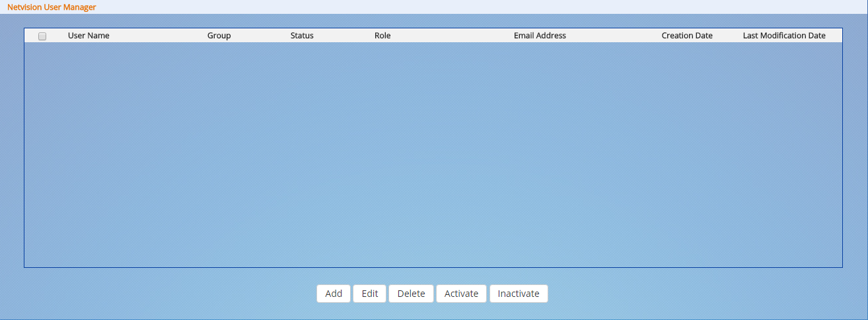This screenshot has width=868, height=320.
Task: Toggle the select-all users checkbox
Action: pyautogui.click(x=42, y=36)
